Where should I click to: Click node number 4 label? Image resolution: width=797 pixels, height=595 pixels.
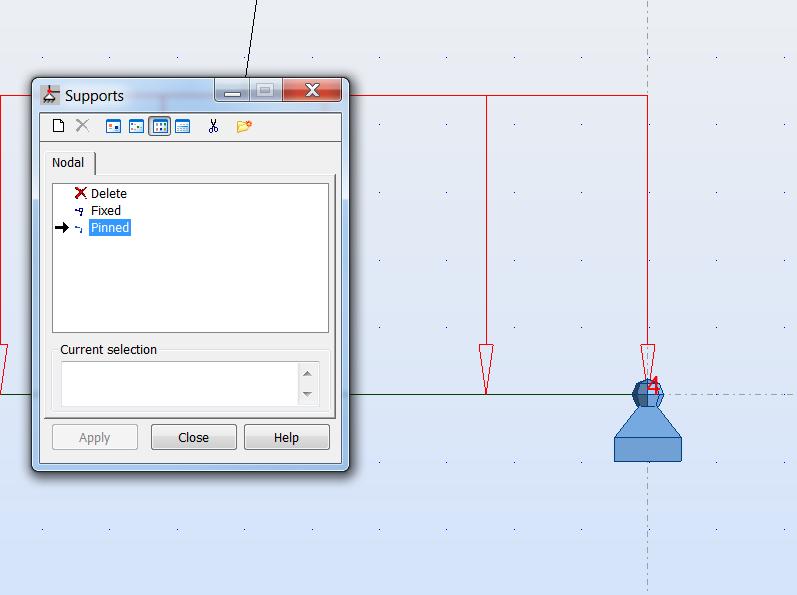pos(654,386)
